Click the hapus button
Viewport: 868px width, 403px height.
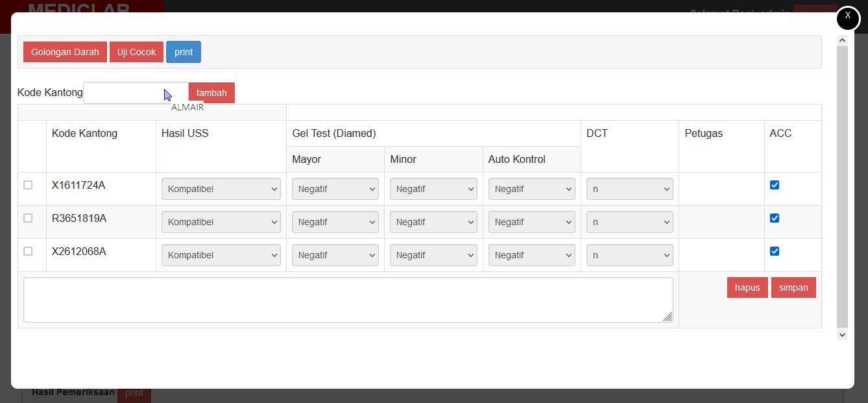747,287
